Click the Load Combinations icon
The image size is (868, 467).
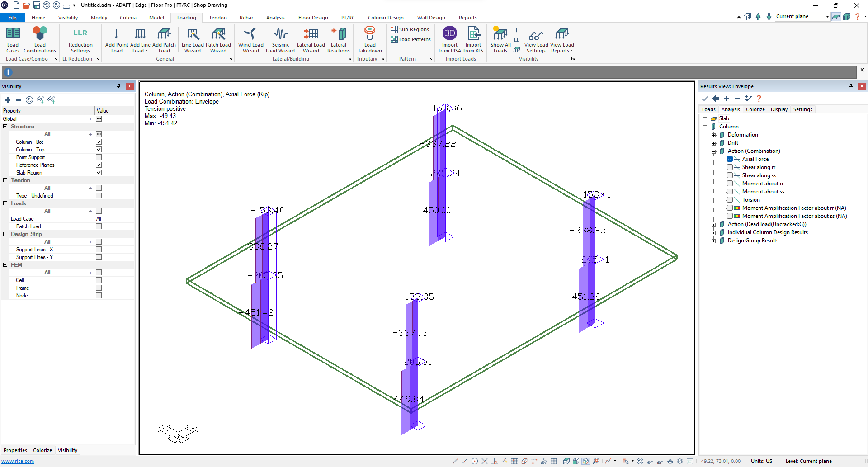pyautogui.click(x=40, y=39)
